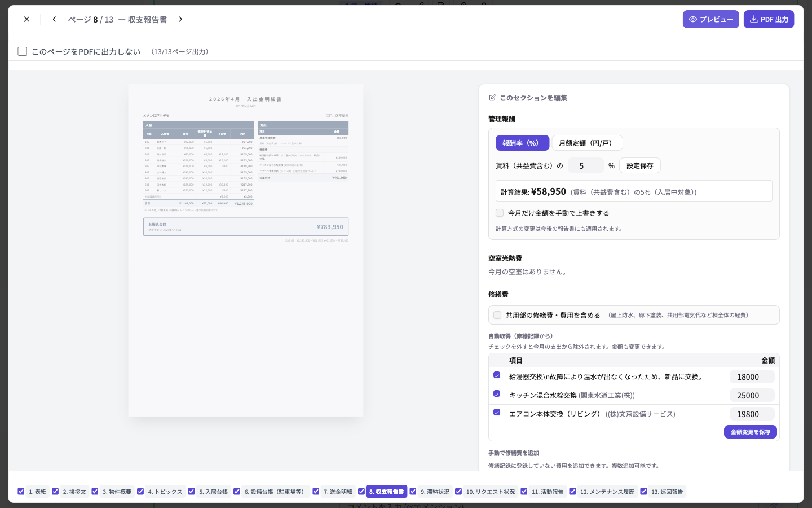Close the report editor with X icon

[x=27, y=19]
